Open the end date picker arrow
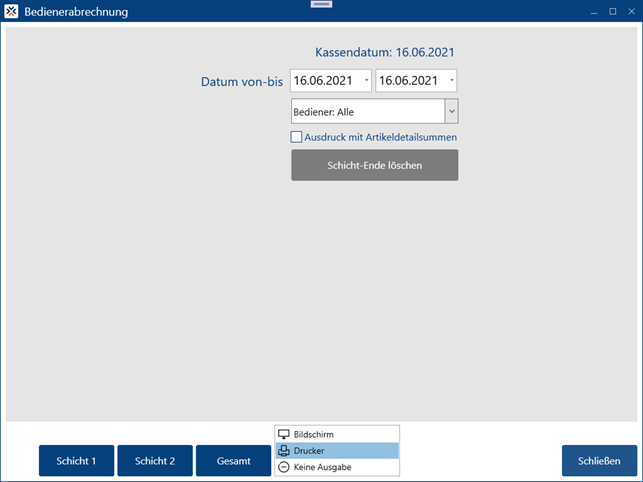The width and height of the screenshot is (643, 482). [451, 80]
